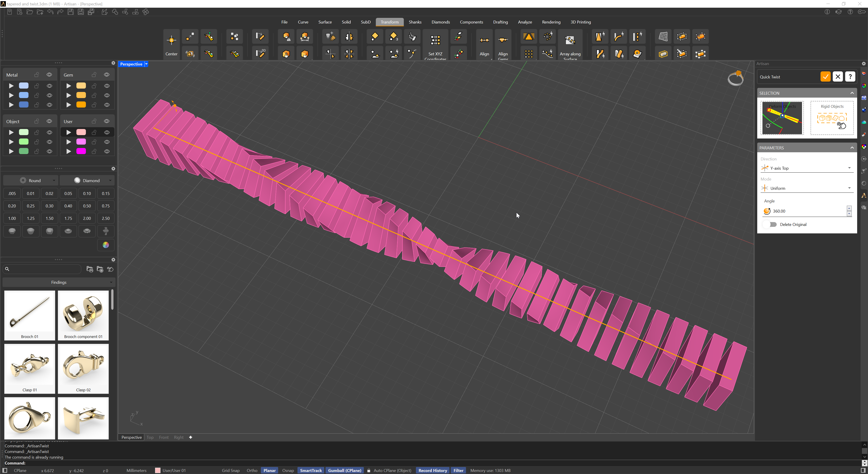Select the 0.50 carat size button
Screen dimensions: 868x474
pyautogui.click(x=87, y=206)
